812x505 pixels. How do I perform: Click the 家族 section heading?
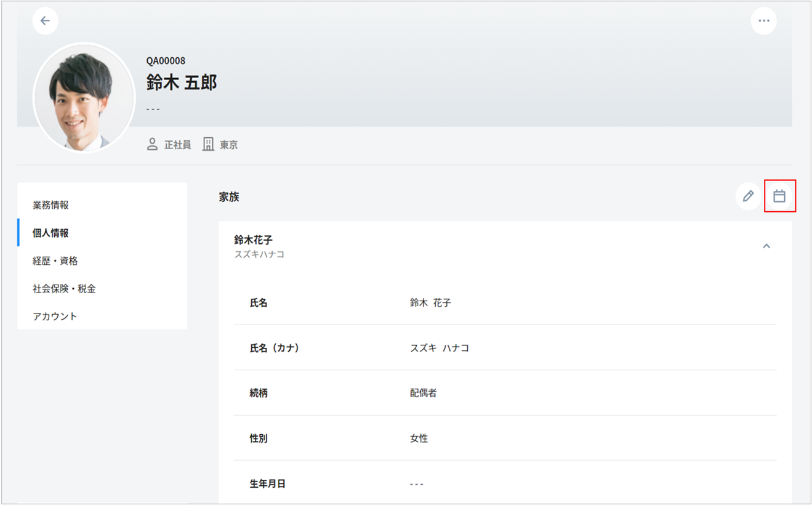coord(229,197)
